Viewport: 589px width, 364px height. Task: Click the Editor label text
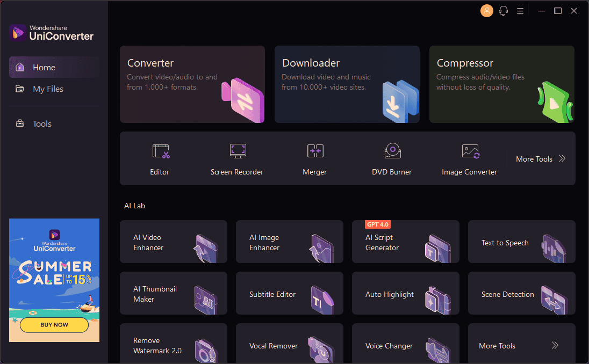point(160,172)
